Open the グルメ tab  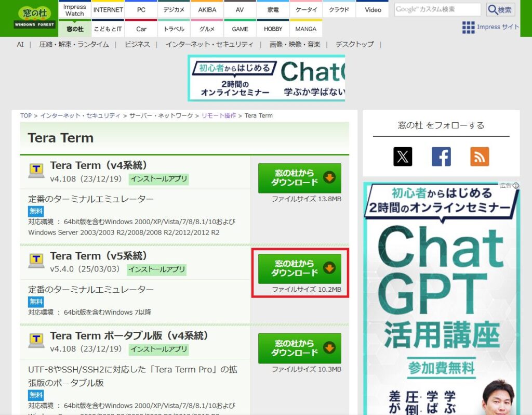(207, 29)
